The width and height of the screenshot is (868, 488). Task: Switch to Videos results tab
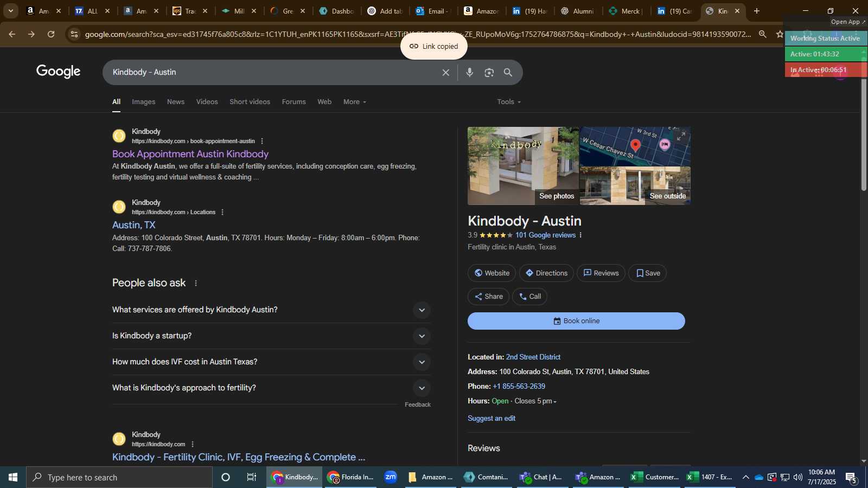(x=207, y=102)
